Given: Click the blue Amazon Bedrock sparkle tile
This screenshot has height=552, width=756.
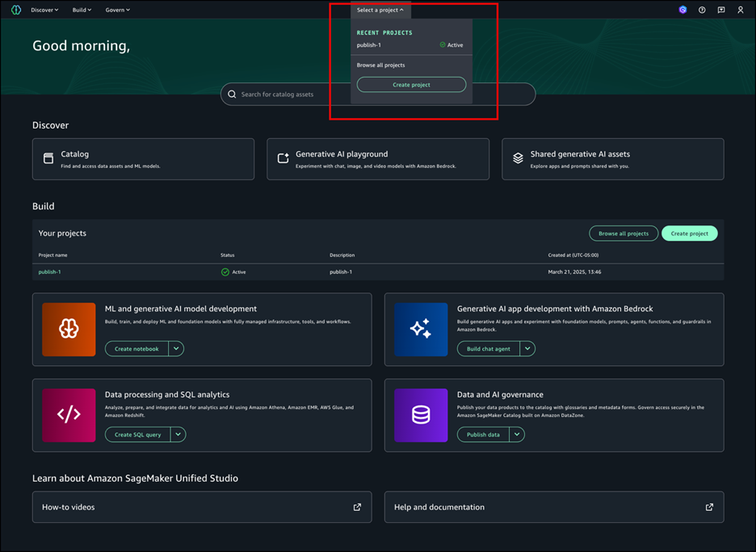Looking at the screenshot, I should coord(421,330).
